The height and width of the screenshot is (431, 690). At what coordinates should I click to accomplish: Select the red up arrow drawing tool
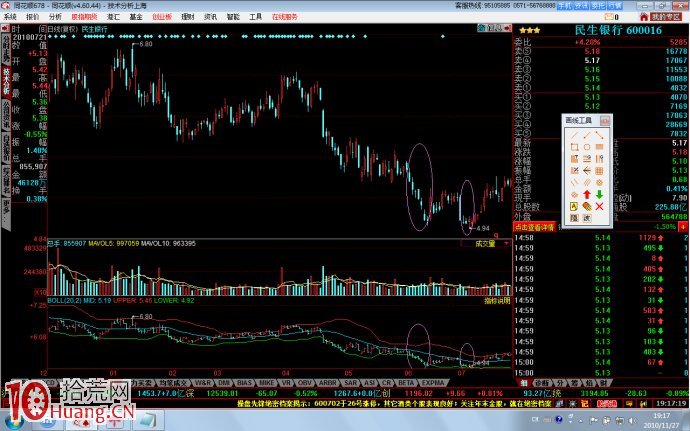pyautogui.click(x=585, y=194)
